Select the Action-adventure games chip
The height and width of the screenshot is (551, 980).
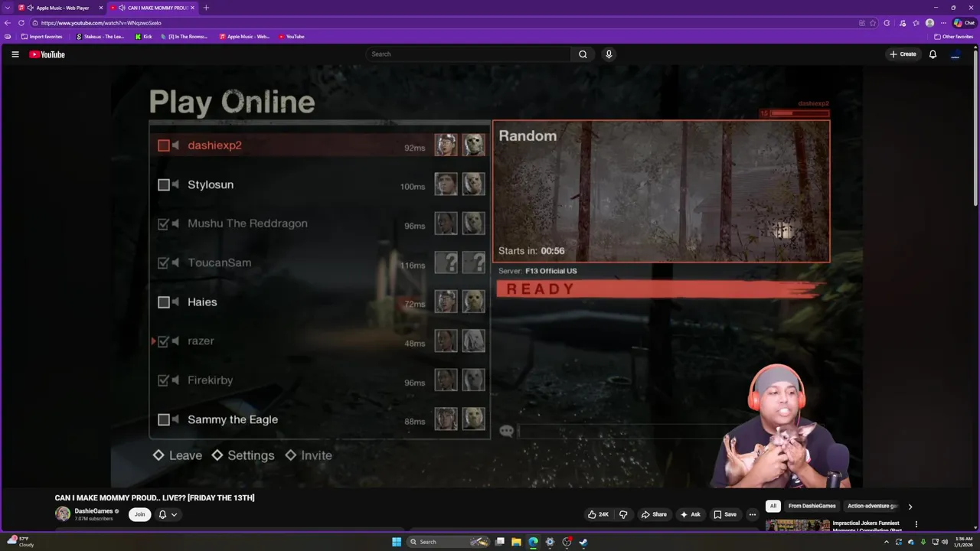point(871,506)
